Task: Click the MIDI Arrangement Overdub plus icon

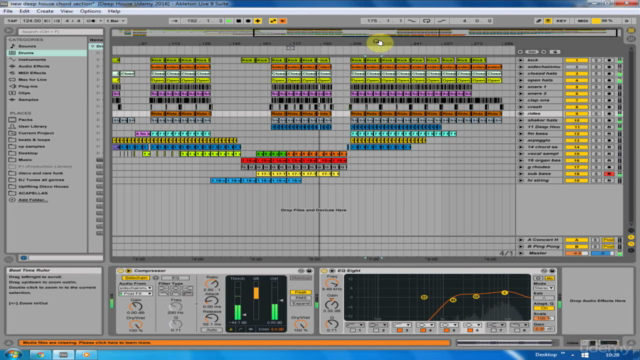Action: [258, 21]
